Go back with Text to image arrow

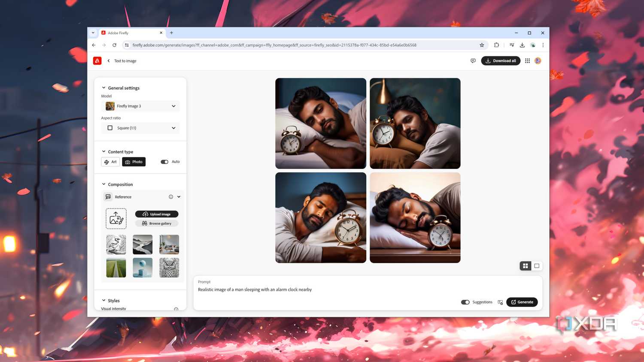pyautogui.click(x=109, y=61)
